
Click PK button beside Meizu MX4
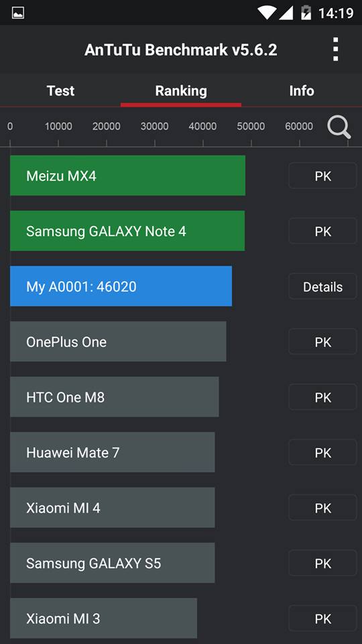[x=322, y=176]
